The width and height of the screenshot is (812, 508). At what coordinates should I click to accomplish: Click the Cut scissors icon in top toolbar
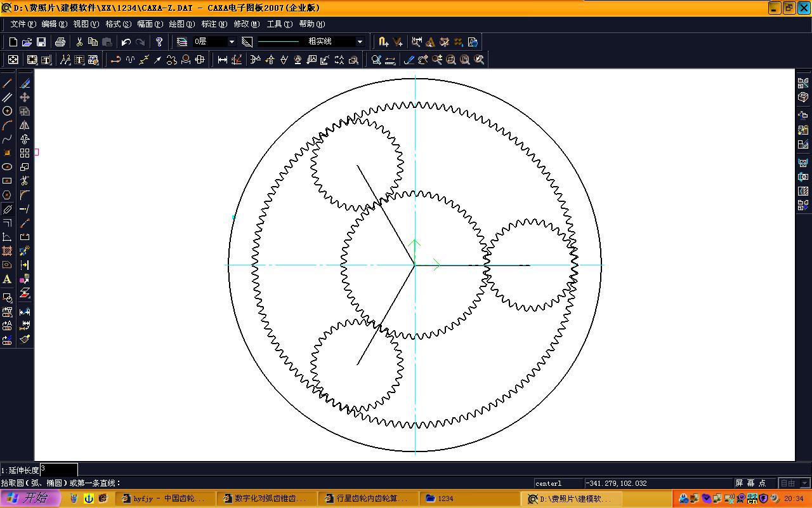(79, 42)
